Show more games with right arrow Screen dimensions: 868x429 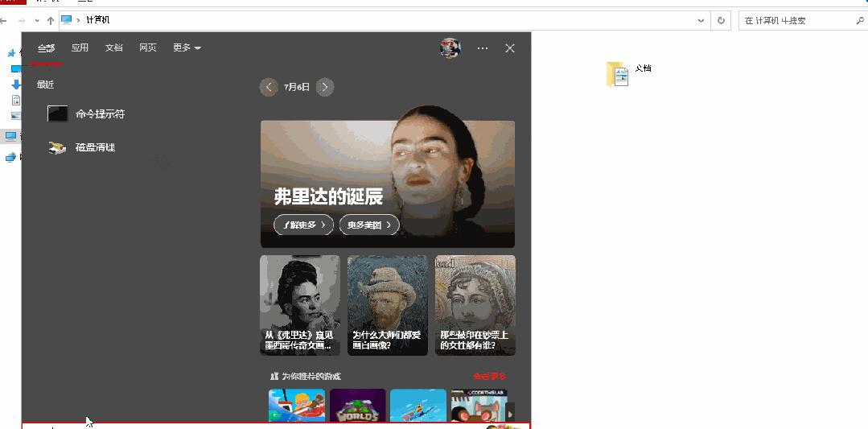pyautogui.click(x=510, y=413)
